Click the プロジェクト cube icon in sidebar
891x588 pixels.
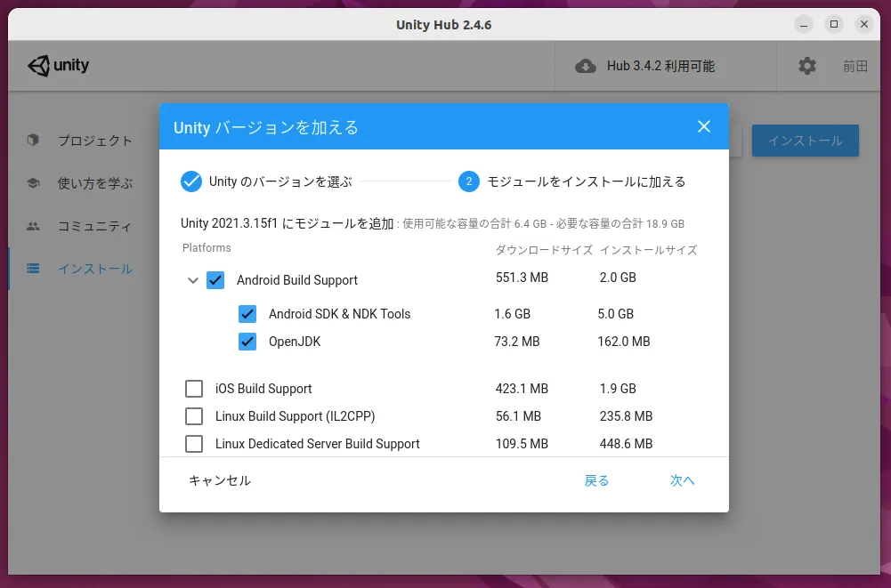tap(33, 140)
